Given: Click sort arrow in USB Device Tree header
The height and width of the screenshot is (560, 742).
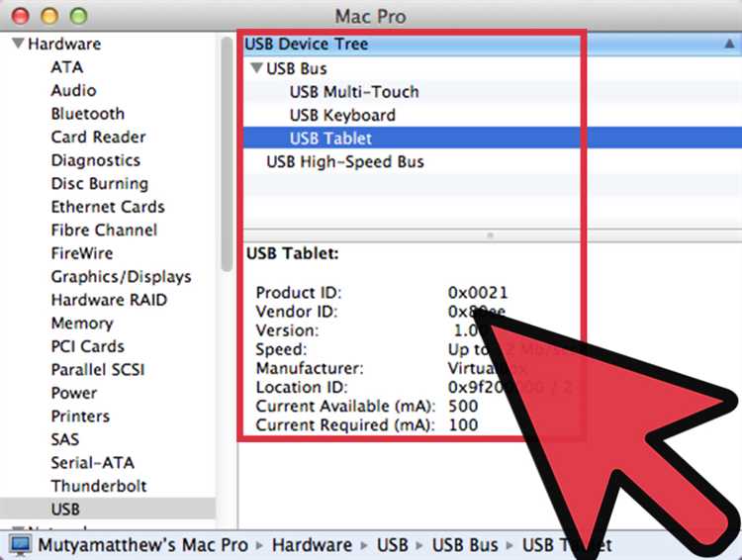Looking at the screenshot, I should 728,45.
